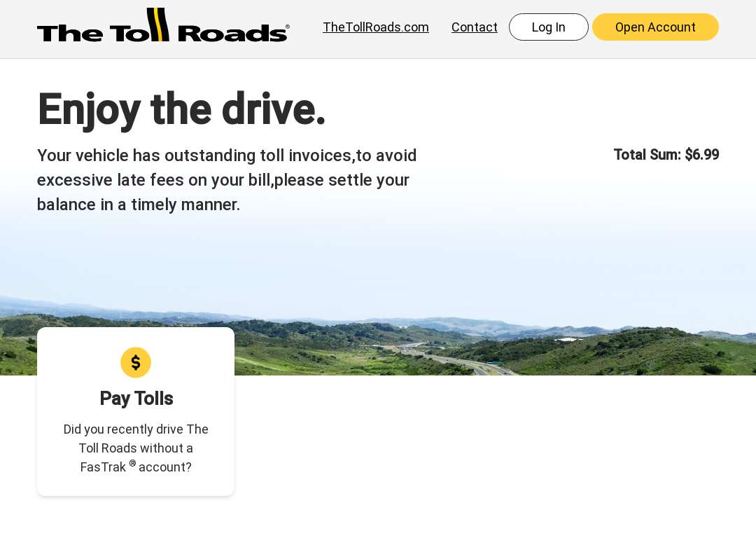This screenshot has width=756, height=538.
Task: Click the yellow dollar sign icon
Action: [x=136, y=362]
